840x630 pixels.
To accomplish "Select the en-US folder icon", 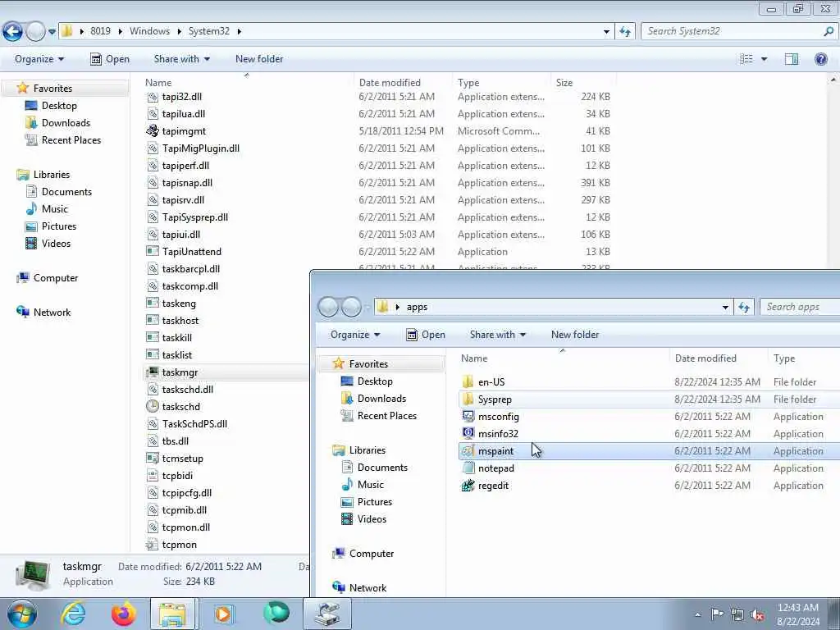I will [468, 381].
